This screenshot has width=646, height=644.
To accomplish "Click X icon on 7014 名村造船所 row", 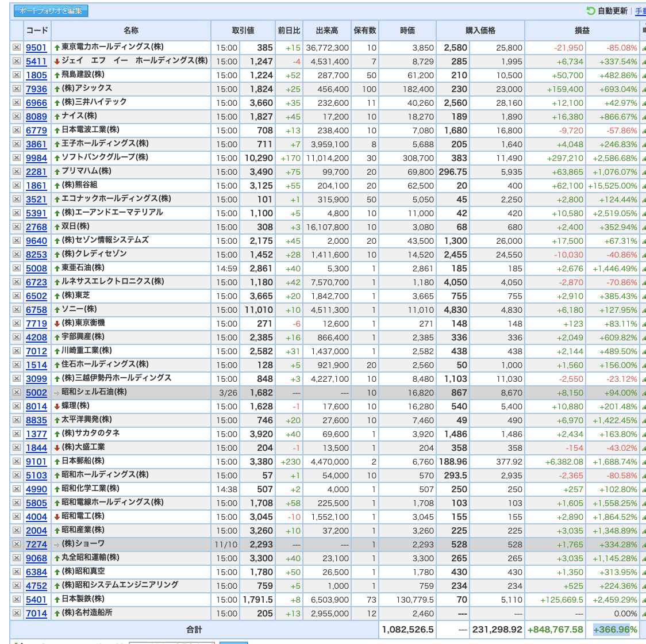I will (17, 613).
